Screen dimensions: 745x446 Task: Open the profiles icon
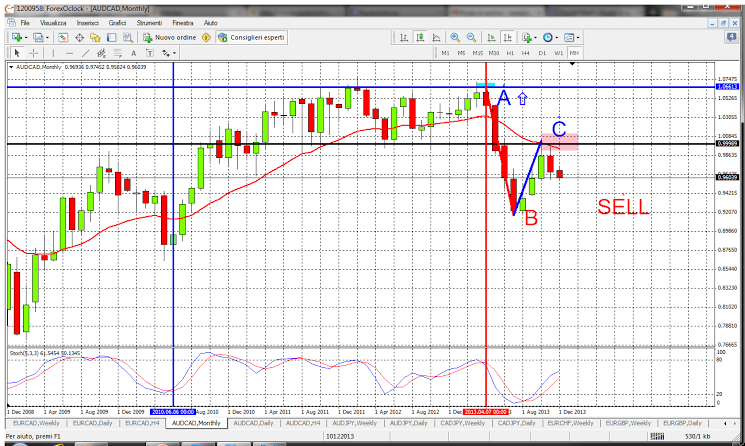(38, 37)
